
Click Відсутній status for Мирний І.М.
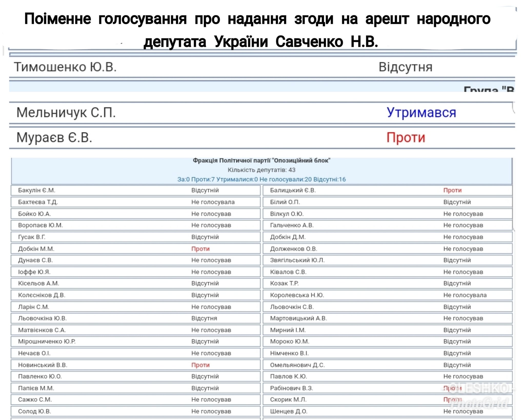pyautogui.click(x=457, y=330)
